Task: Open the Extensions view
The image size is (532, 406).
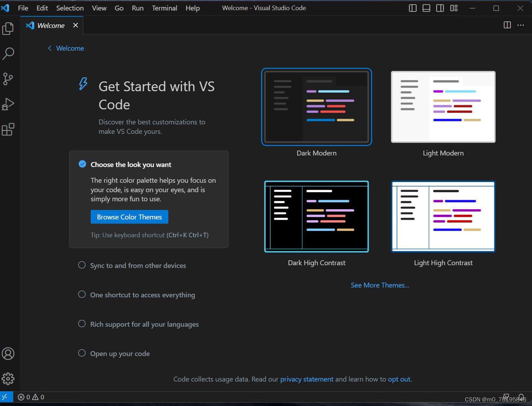Action: pos(8,129)
